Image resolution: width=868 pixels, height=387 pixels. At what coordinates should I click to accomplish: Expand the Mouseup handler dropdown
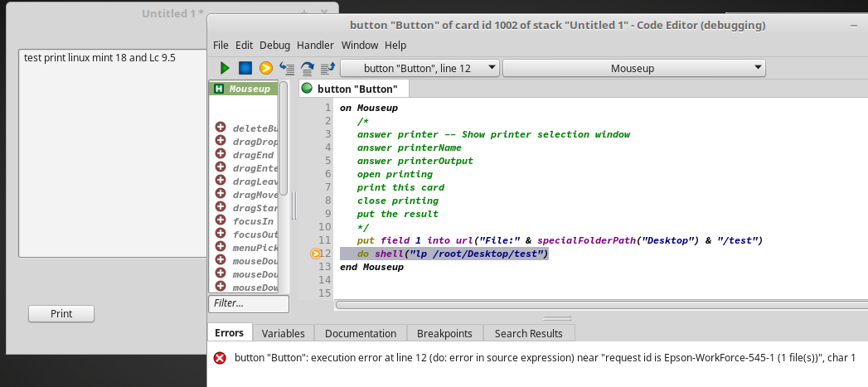pyautogui.click(x=634, y=68)
